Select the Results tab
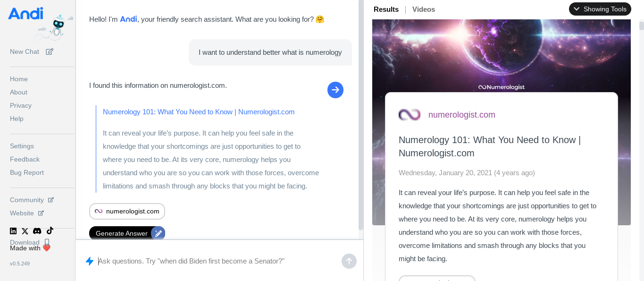 (386, 9)
